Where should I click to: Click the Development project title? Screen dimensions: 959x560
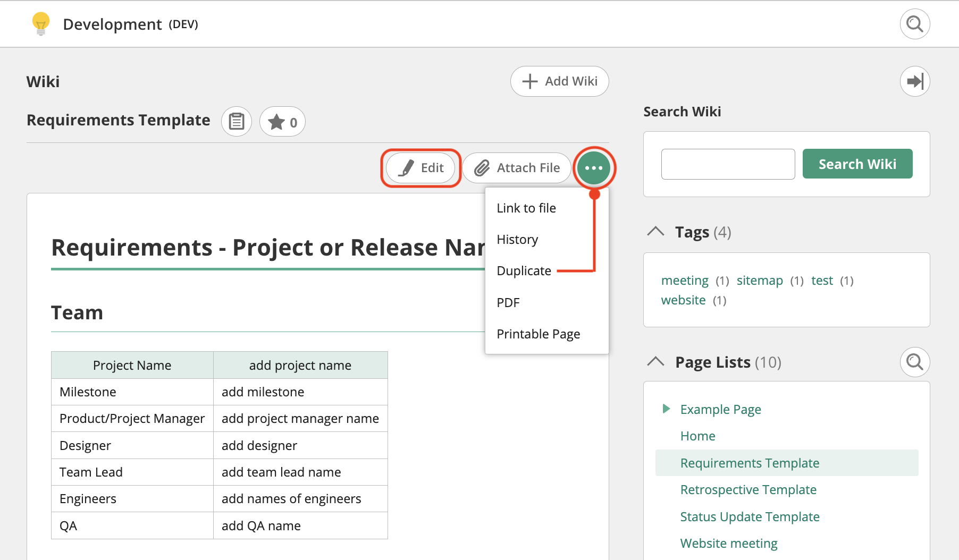click(x=112, y=24)
